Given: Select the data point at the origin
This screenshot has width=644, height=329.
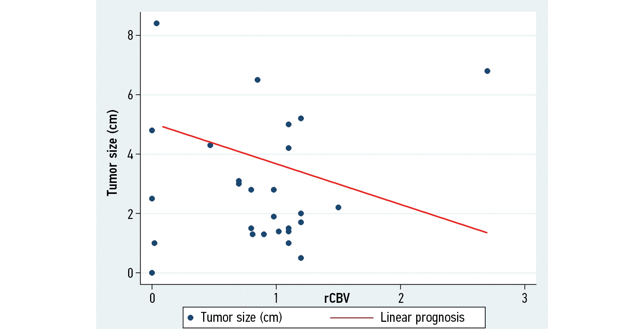Looking at the screenshot, I should click(x=152, y=273).
